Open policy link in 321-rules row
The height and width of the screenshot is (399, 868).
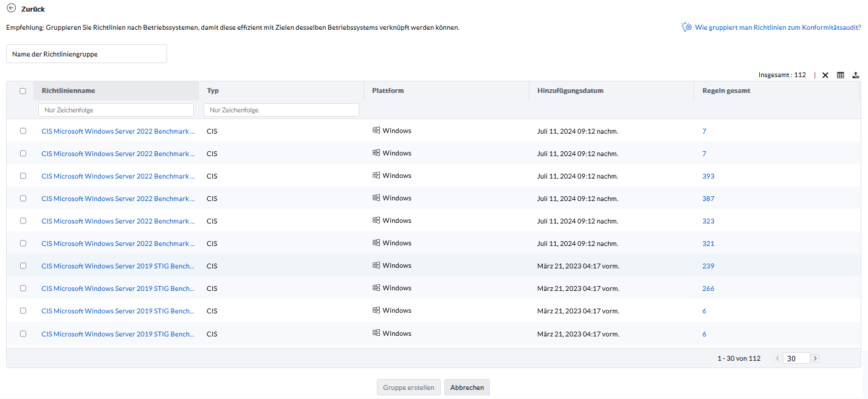coord(118,244)
